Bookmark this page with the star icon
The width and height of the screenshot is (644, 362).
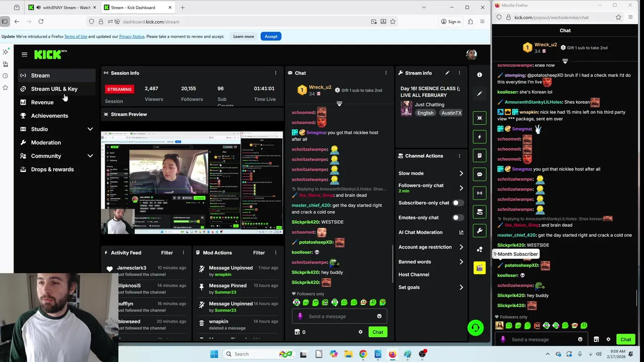(x=392, y=22)
